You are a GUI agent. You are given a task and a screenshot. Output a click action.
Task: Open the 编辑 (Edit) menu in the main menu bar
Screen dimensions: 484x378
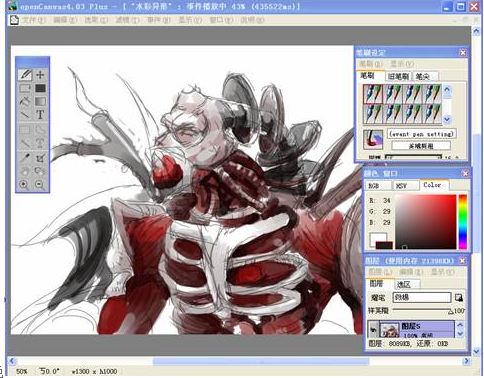pyautogui.click(x=65, y=20)
